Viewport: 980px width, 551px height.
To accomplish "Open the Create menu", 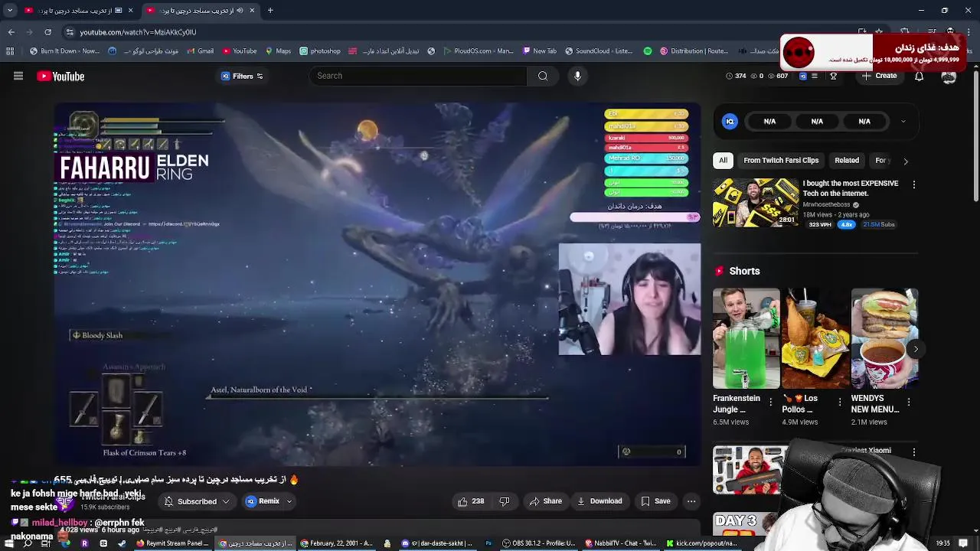I will coord(879,76).
